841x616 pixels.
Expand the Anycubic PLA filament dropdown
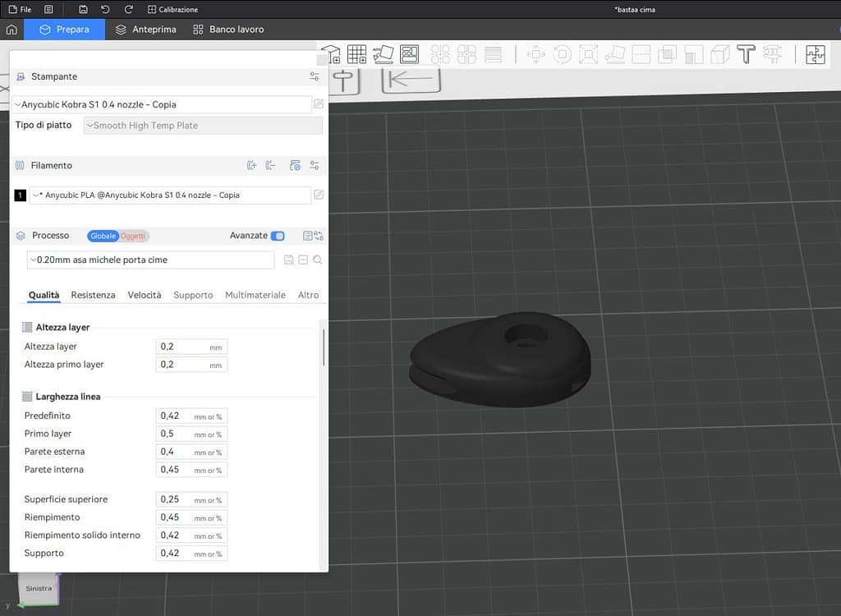(x=169, y=195)
